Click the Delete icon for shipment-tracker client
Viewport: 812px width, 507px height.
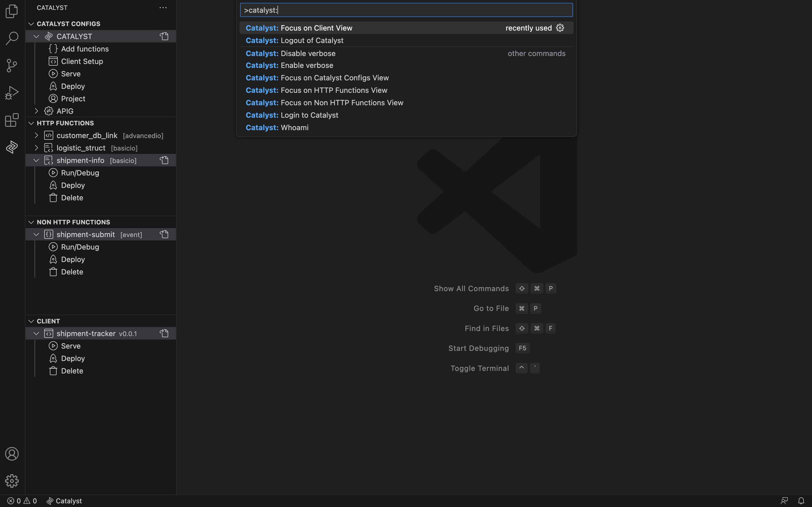(53, 370)
